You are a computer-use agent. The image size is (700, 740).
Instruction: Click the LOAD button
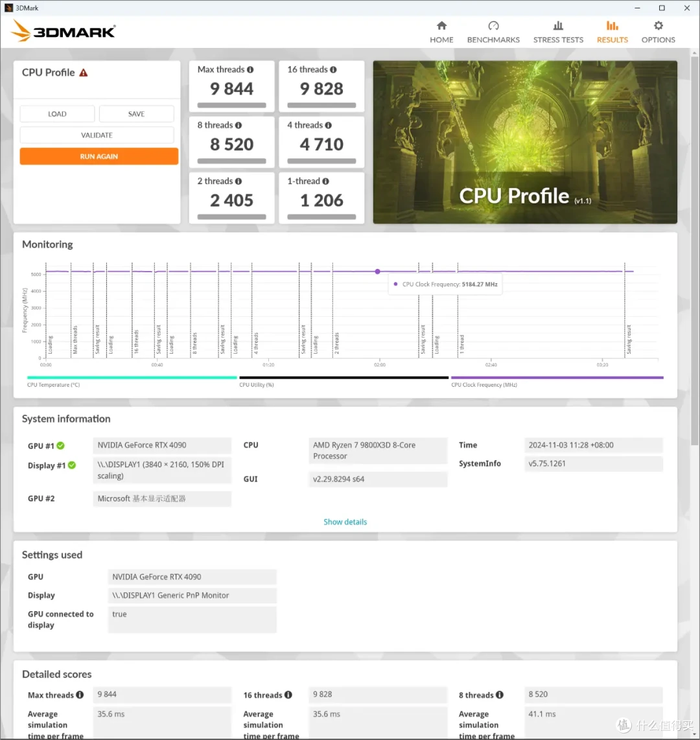tap(57, 114)
